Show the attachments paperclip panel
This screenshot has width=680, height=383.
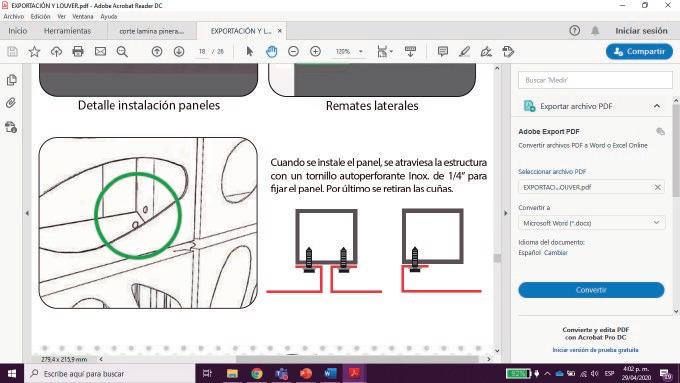(x=11, y=103)
